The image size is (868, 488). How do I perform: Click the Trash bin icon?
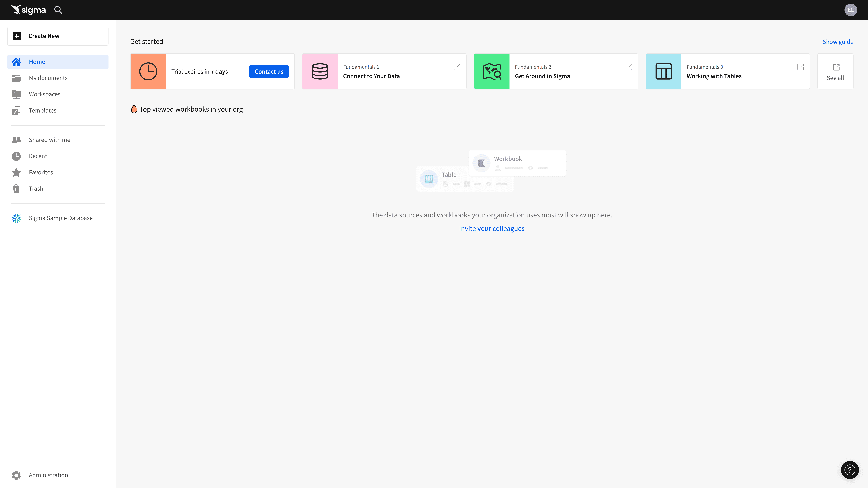pos(16,189)
